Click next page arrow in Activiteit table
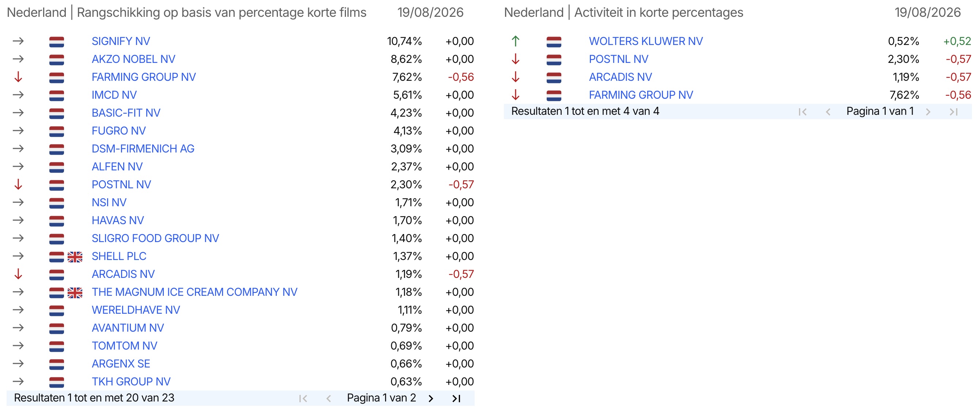The image size is (980, 411). [928, 112]
